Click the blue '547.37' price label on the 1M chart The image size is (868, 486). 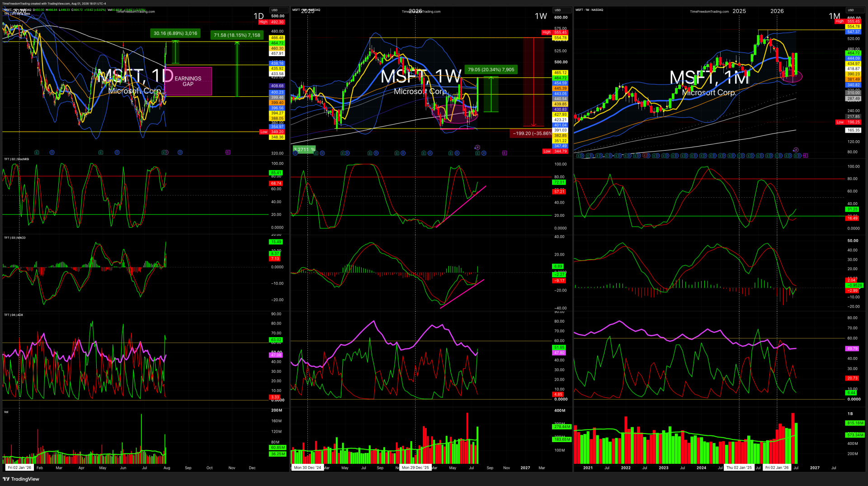pos(854,32)
